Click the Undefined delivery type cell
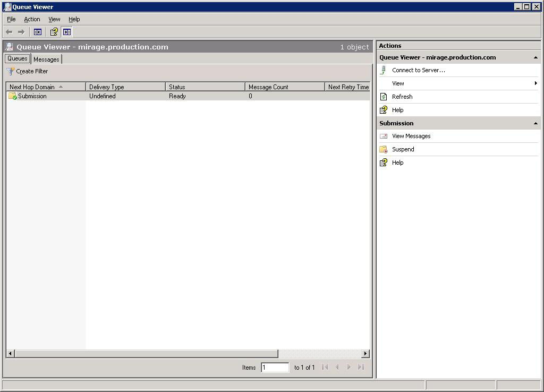 (x=103, y=96)
